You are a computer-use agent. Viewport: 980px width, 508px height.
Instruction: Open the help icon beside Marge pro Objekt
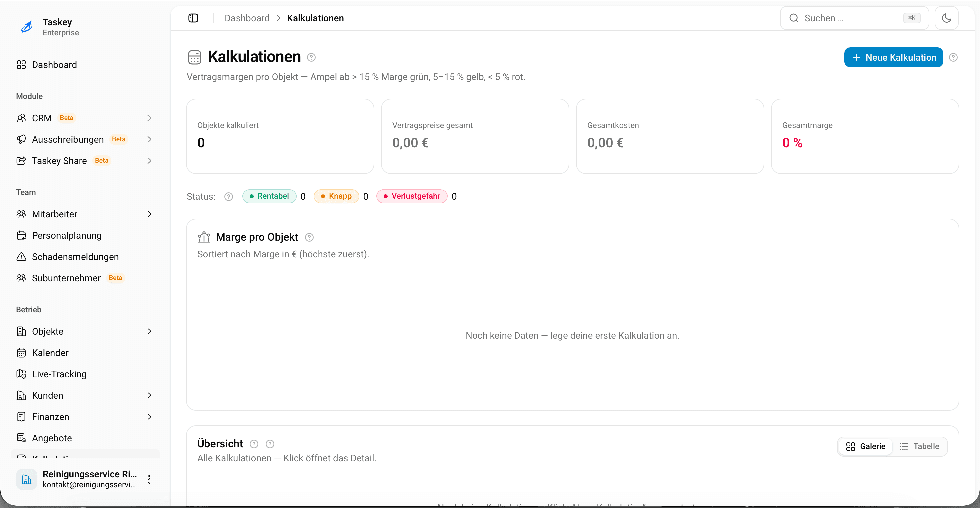(x=309, y=237)
